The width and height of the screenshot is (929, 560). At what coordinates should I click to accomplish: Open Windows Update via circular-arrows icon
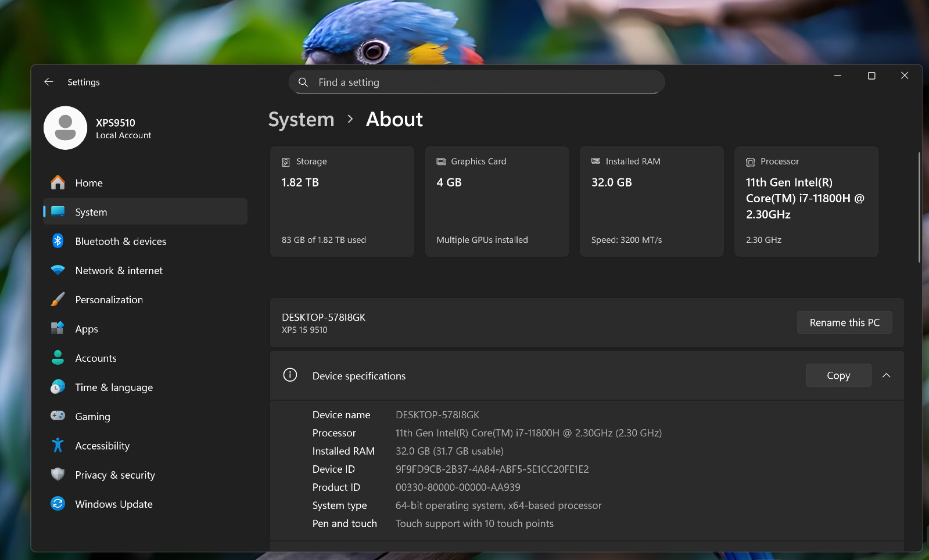(58, 504)
